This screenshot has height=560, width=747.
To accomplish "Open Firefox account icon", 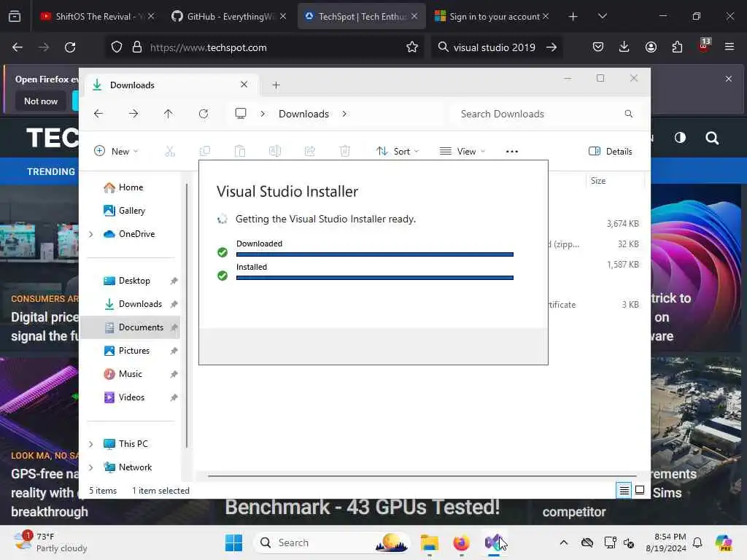I will coord(651,47).
